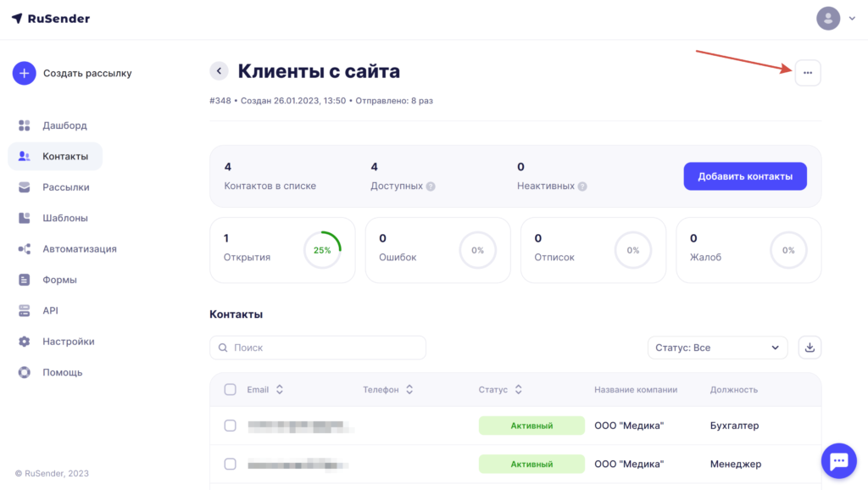Viewport: 868px width, 490px height.
Task: Check the Менеджер contact row checkbox
Action: (231, 464)
